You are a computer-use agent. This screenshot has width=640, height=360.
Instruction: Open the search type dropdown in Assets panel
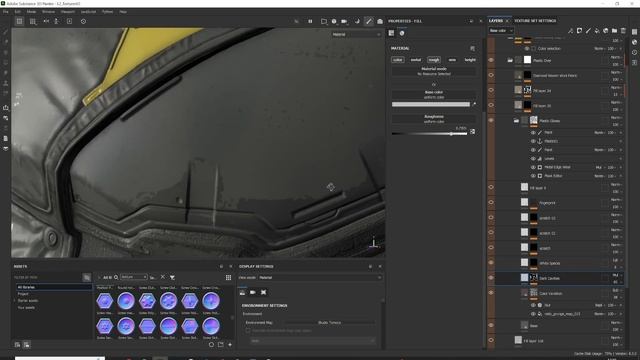pos(133,277)
